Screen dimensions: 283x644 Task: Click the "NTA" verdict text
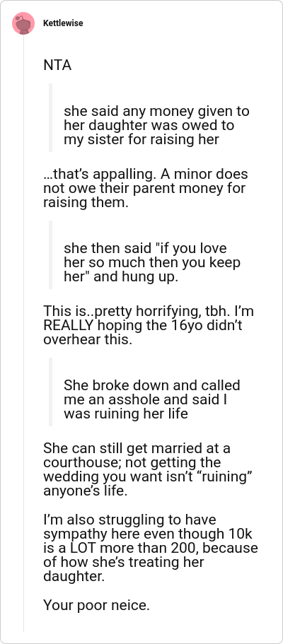(x=57, y=65)
